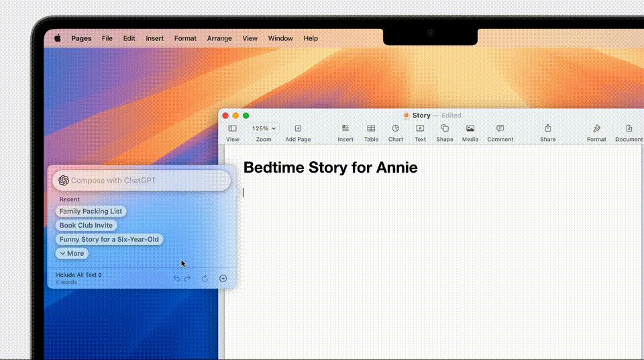Open the Pages application menu
The width and height of the screenshot is (644, 360).
(x=81, y=38)
